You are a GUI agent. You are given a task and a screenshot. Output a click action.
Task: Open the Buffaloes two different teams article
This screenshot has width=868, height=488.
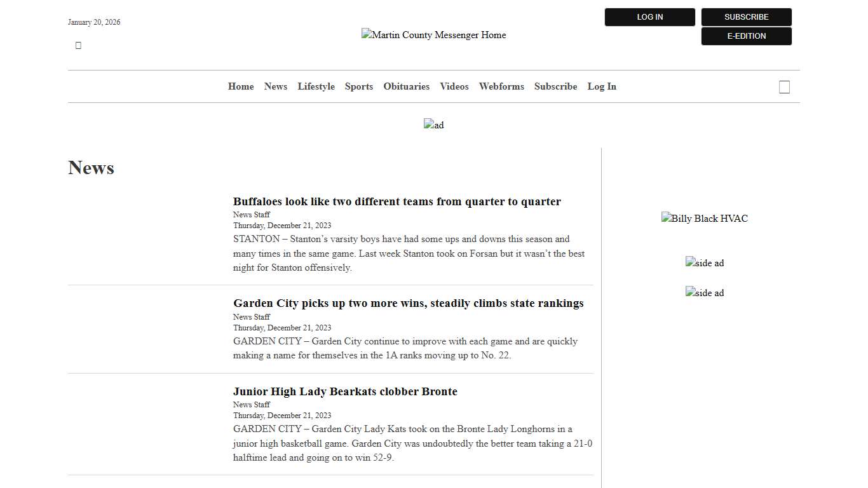(x=397, y=201)
